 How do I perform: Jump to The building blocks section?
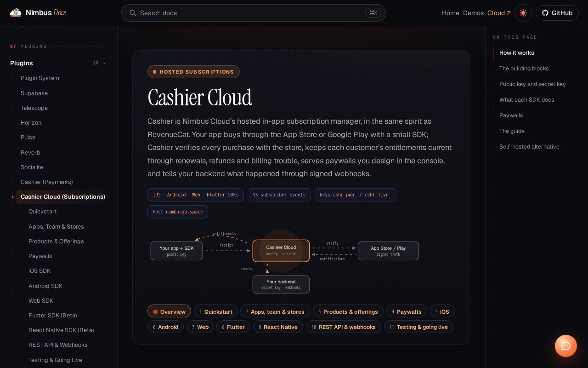[x=524, y=69]
